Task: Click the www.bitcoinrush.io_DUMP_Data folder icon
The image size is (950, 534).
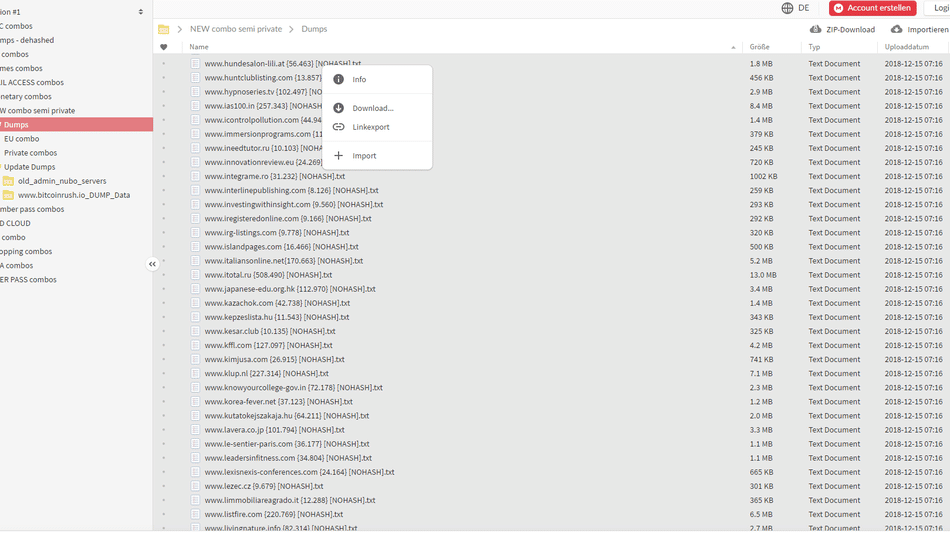Action: (x=8, y=195)
